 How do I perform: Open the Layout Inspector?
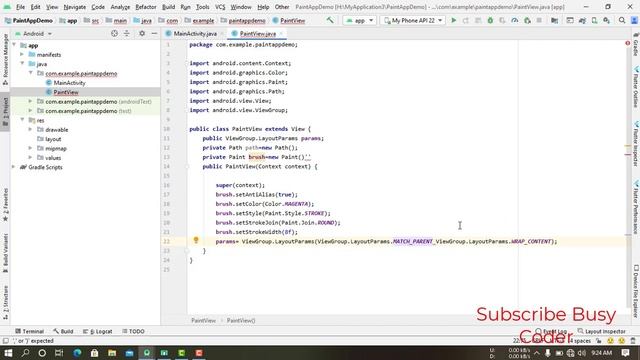coord(602,331)
